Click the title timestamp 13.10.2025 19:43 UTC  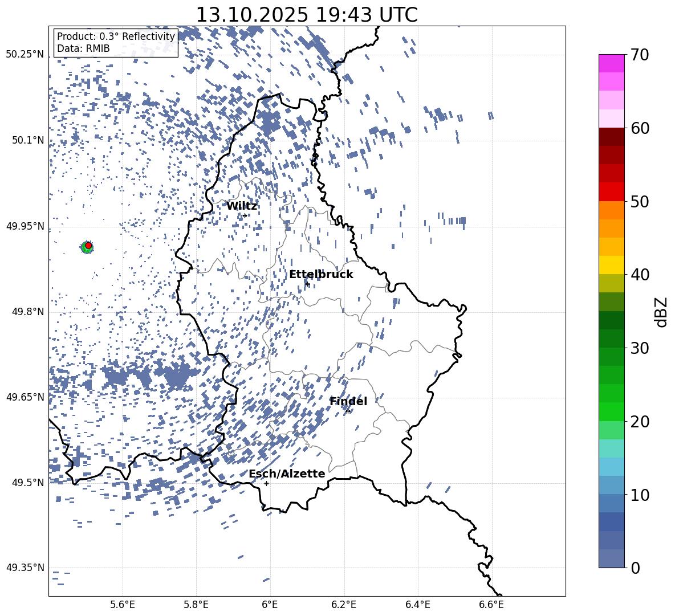click(307, 15)
